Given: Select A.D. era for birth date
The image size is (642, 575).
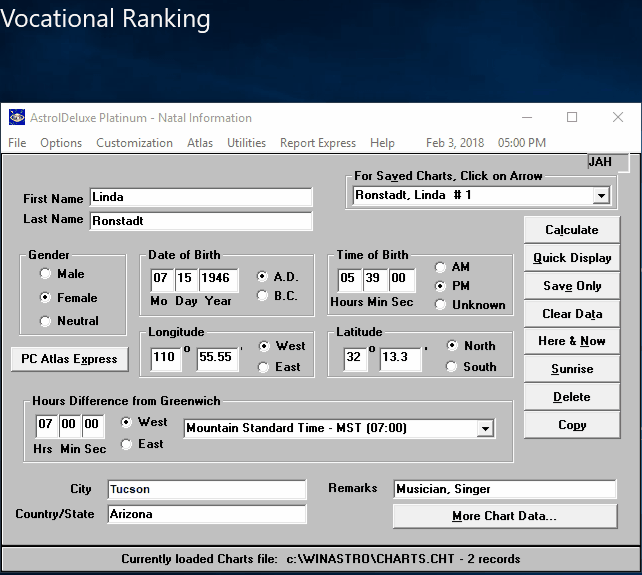Looking at the screenshot, I should (262, 276).
